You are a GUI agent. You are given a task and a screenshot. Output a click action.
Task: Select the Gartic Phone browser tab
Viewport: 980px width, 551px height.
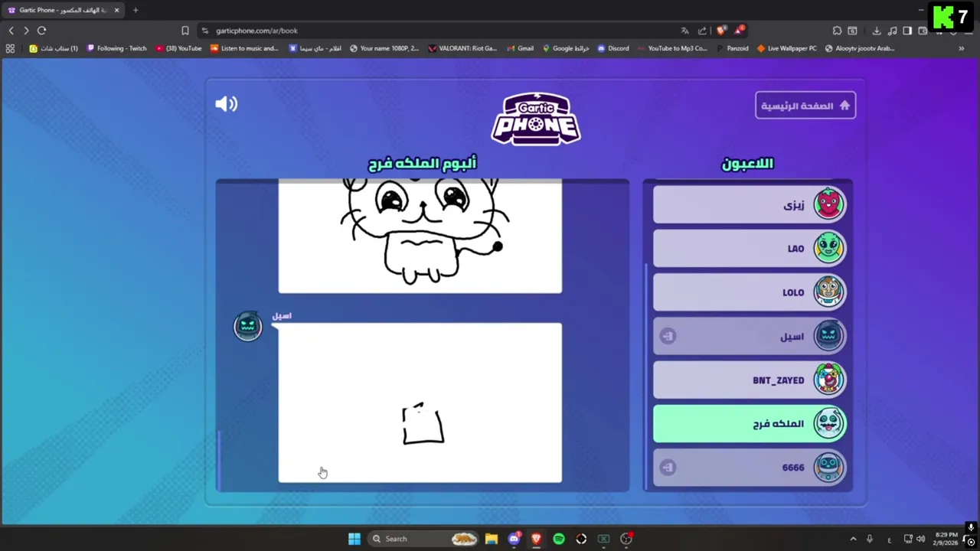64,10
